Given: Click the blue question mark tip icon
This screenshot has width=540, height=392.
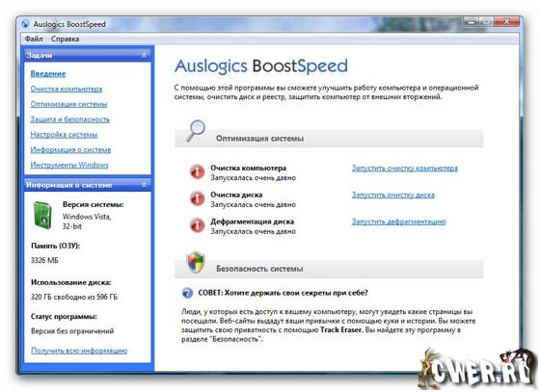Looking at the screenshot, I should (187, 293).
